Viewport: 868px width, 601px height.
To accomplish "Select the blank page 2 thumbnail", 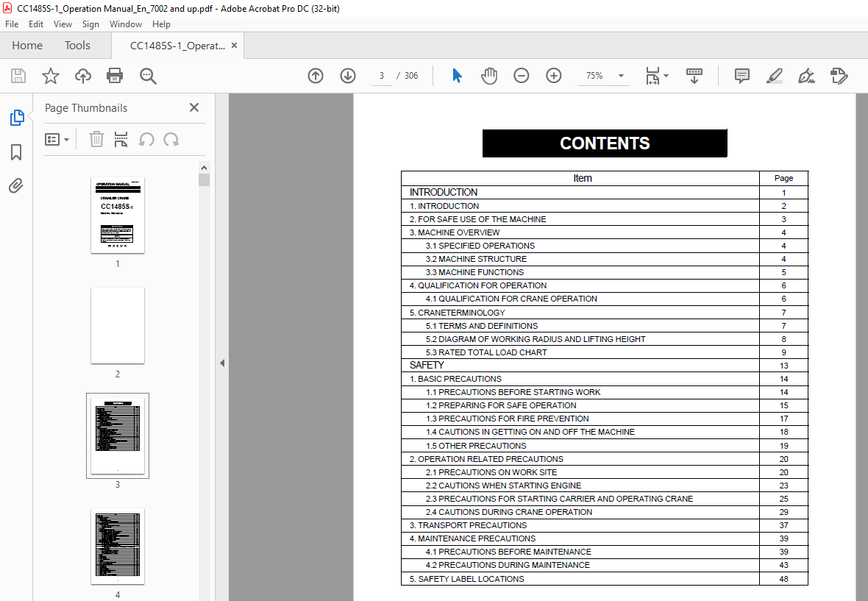I will (x=118, y=325).
